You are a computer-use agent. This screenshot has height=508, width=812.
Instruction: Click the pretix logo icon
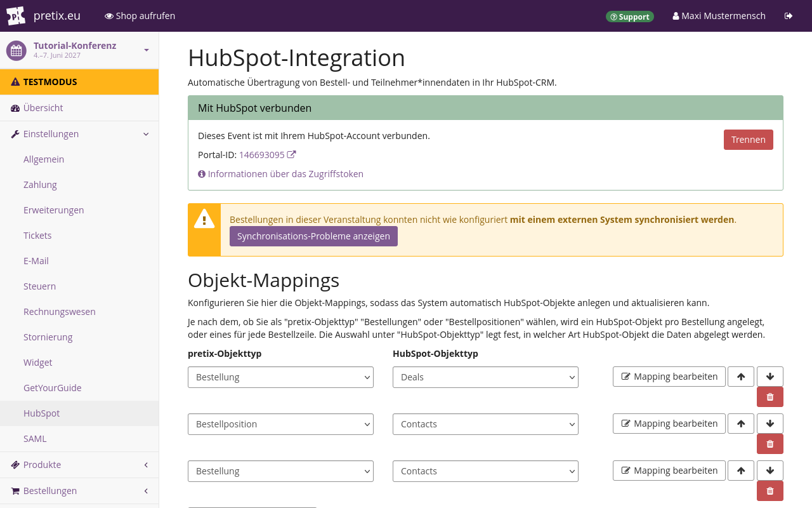click(16, 16)
